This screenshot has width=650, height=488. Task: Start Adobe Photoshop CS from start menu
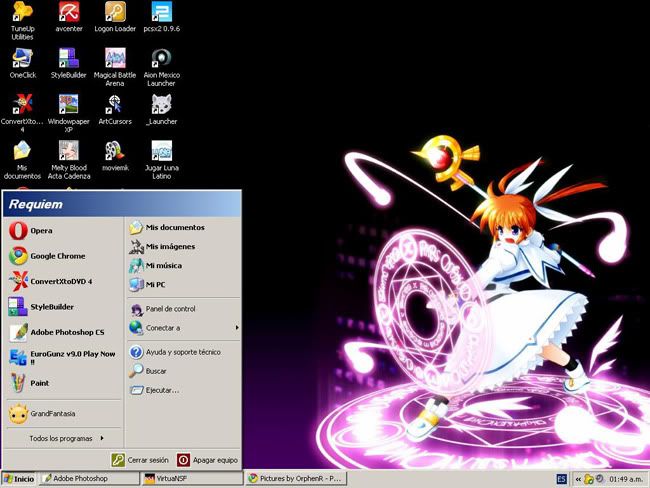(63, 332)
